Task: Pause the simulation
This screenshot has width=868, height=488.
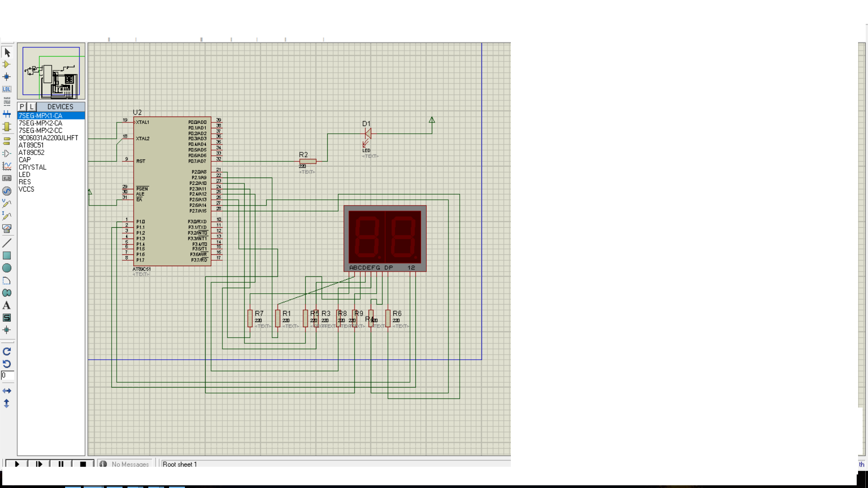Action: (x=61, y=464)
